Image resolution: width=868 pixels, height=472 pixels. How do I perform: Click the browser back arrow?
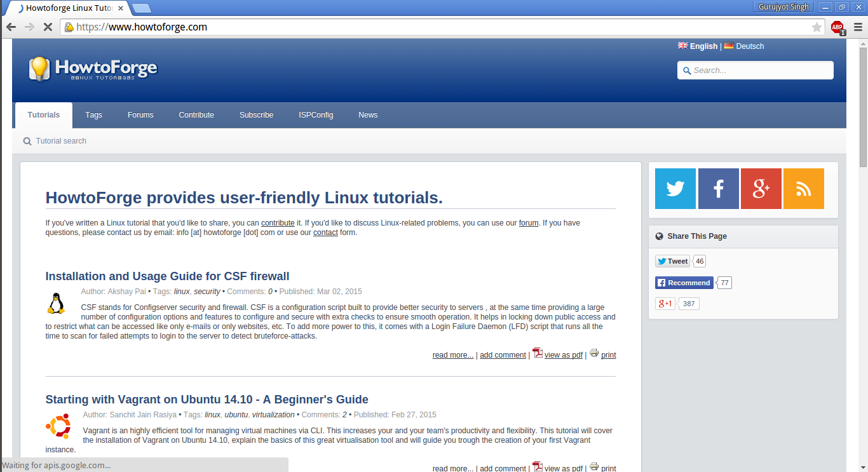click(11, 27)
